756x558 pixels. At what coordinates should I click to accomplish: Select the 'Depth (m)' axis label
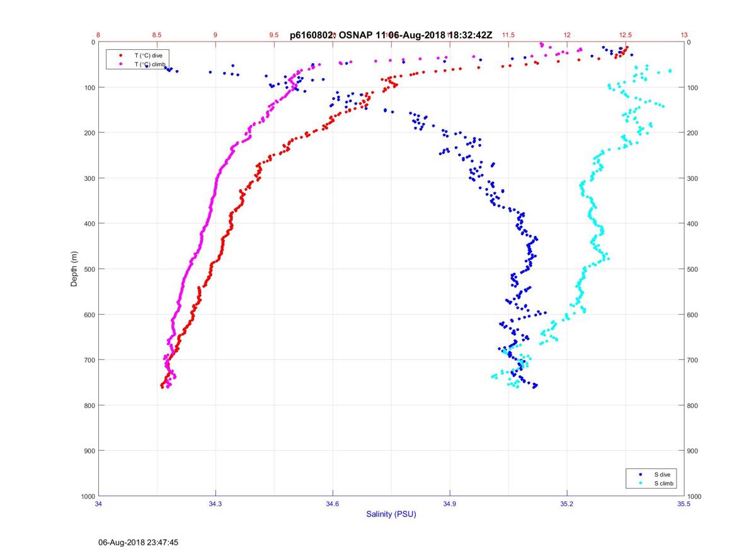[x=74, y=269]
